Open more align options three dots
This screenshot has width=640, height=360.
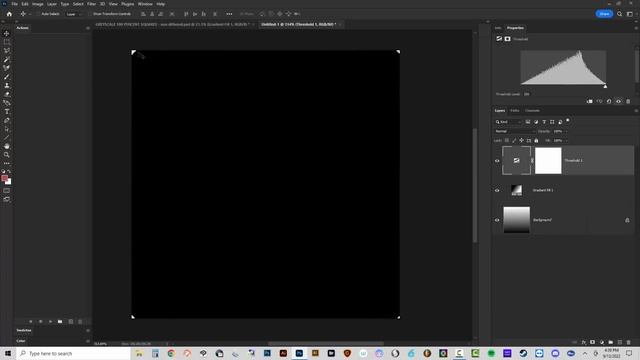[229, 14]
